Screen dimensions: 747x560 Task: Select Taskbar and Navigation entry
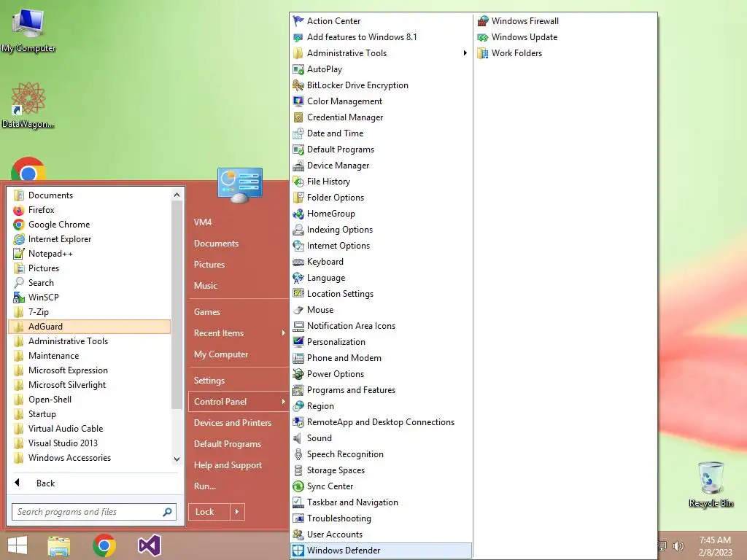tap(381, 502)
